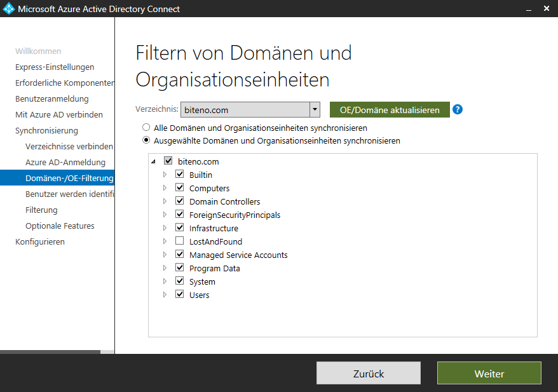The height and width of the screenshot is (392, 558).
Task: Select the 'LostAndFound' tree label
Action: pos(215,241)
